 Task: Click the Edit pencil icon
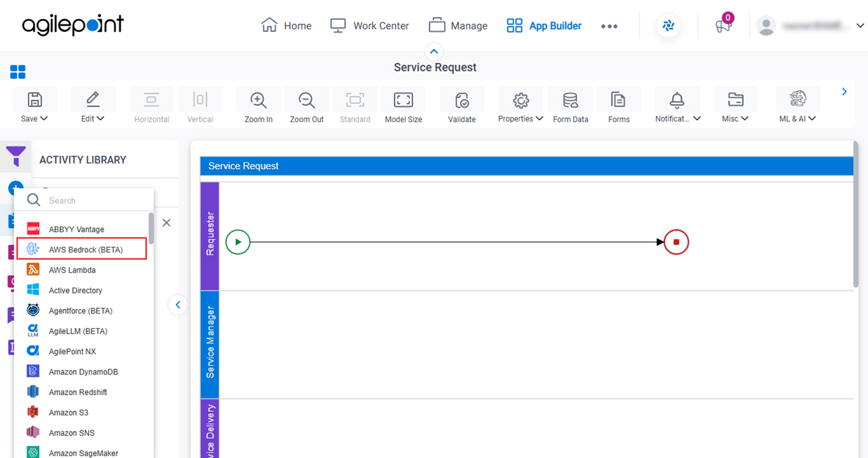point(93,100)
